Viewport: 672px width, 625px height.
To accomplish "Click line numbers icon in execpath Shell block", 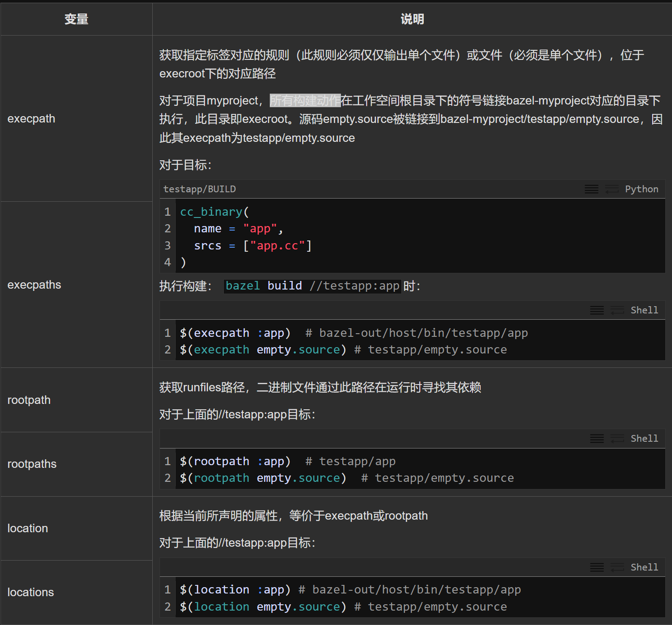I will tap(597, 310).
